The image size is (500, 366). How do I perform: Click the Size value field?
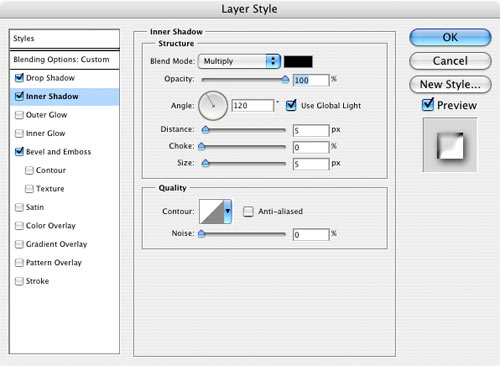point(311,164)
